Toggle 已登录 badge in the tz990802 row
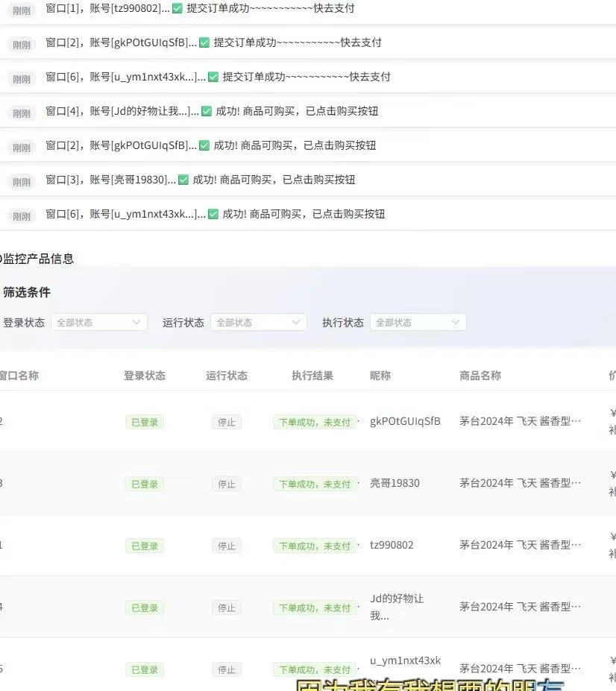Screen dimensions: 616x691 (144, 545)
